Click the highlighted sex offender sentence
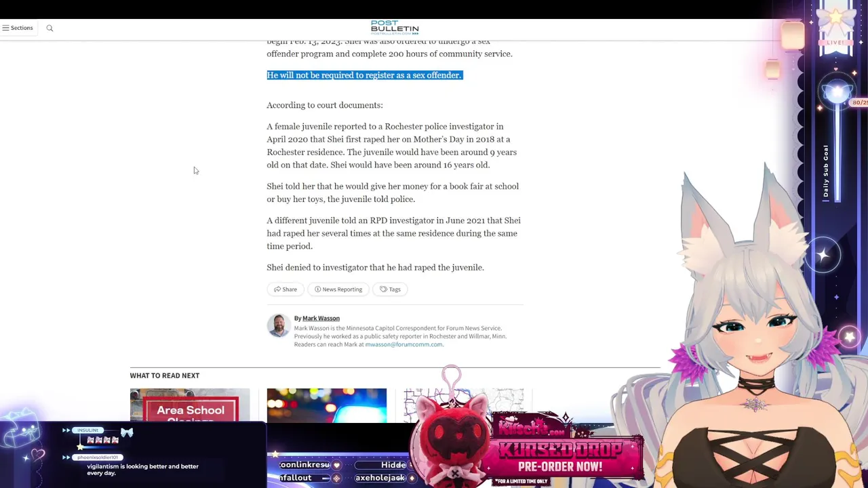This screenshot has width=868, height=488. [x=364, y=75]
